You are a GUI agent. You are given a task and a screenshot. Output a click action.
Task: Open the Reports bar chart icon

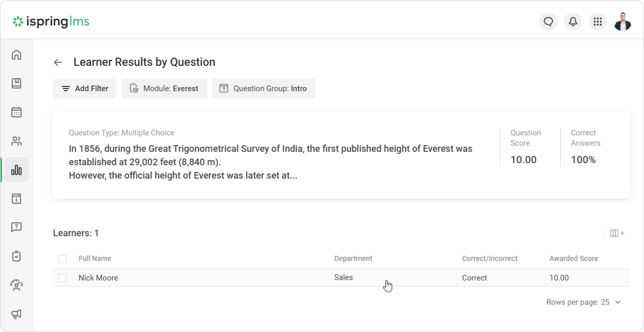(x=16, y=170)
